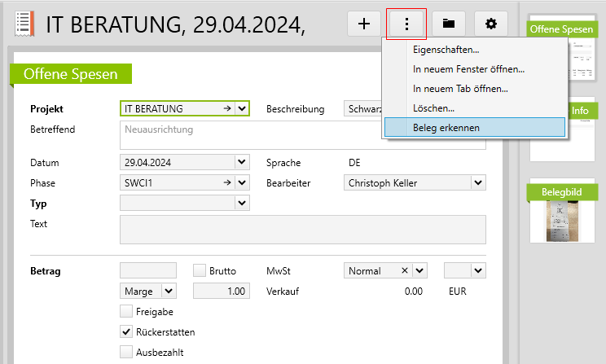
Task: Expand the Bearbeiter Christoph Keller dropdown
Action: tap(478, 182)
